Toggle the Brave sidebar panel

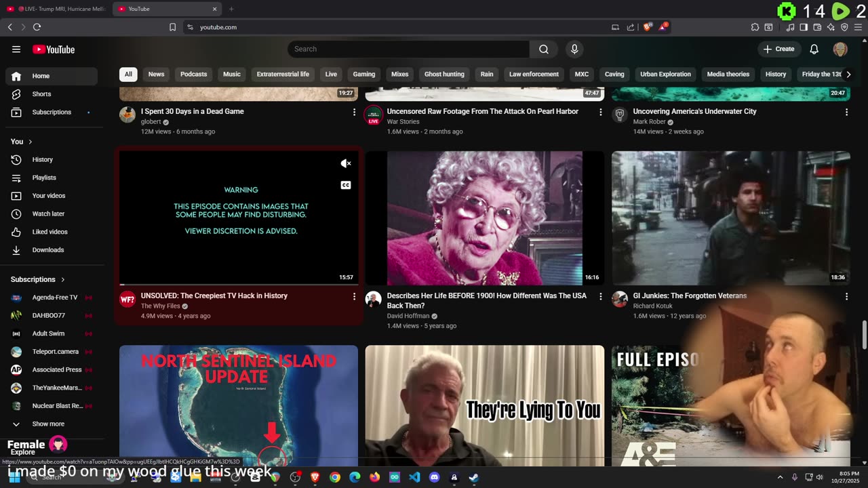pyautogui.click(x=804, y=27)
